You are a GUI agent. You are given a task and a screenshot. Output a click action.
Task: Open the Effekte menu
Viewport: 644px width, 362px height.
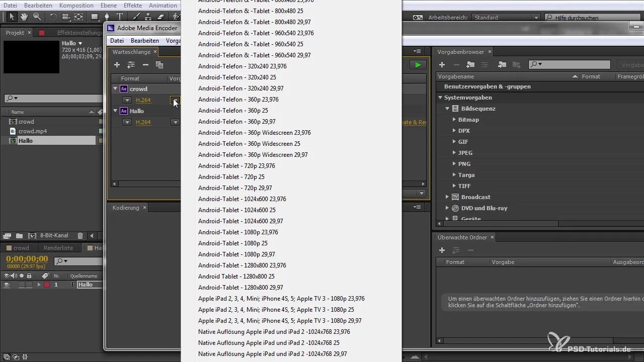[133, 5]
